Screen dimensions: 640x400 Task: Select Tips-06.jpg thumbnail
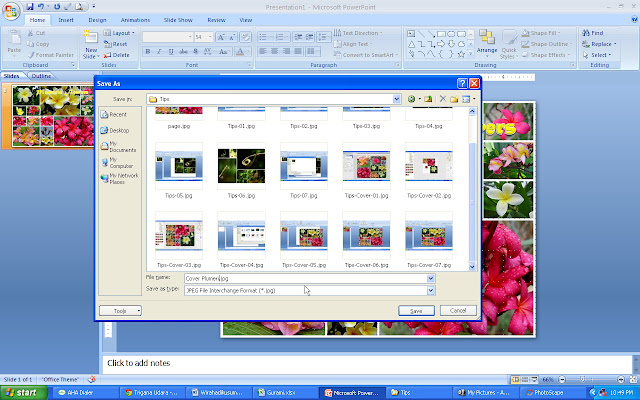(241, 166)
